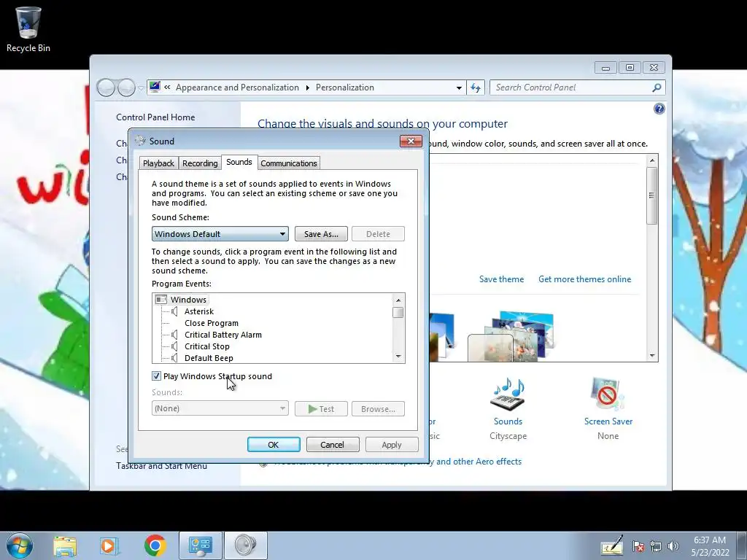747x560 pixels.
Task: Select the Sound speaker taskbar button
Action: click(x=246, y=545)
